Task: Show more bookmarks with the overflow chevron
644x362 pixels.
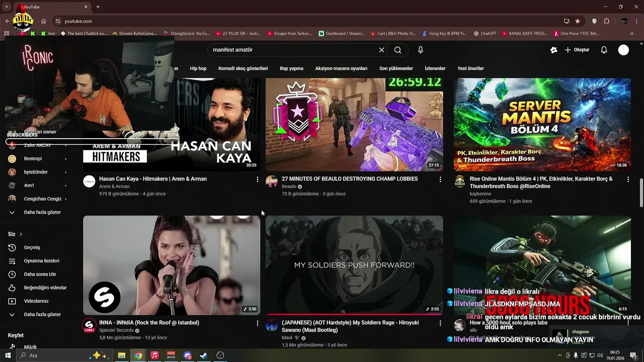Action: (x=632, y=34)
